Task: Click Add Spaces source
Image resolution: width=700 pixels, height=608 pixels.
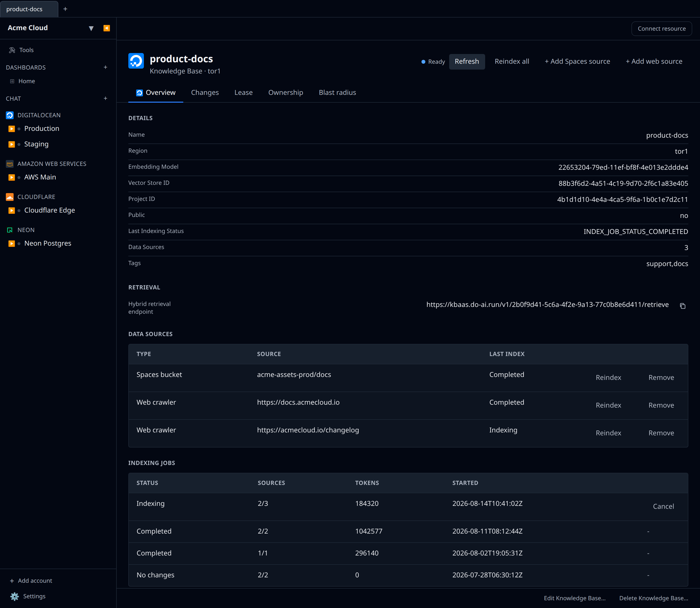Action: point(577,62)
